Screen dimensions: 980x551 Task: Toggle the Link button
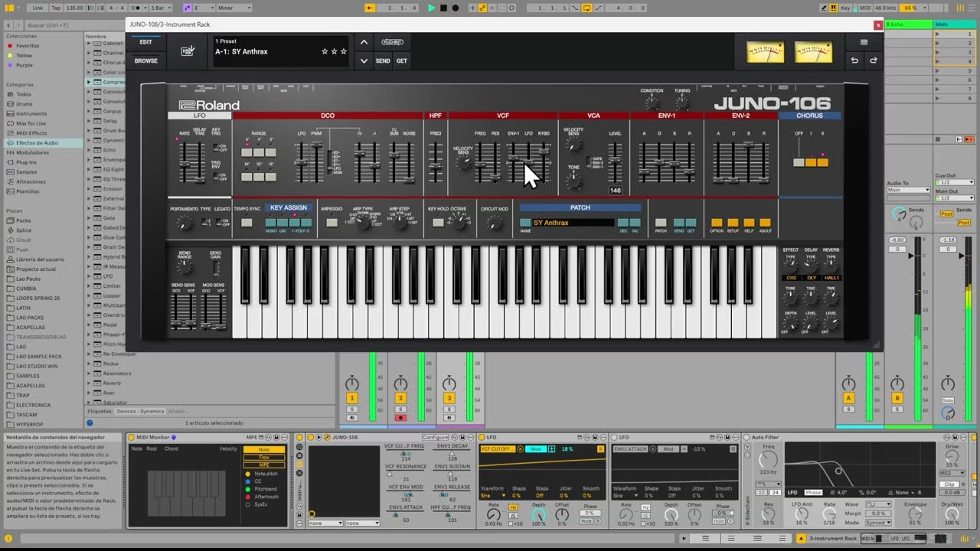click(x=38, y=8)
